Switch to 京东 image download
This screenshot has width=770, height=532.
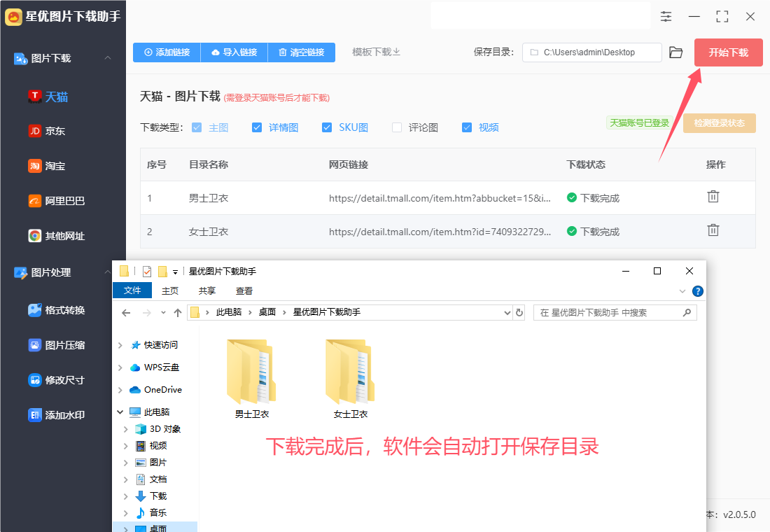pos(47,131)
